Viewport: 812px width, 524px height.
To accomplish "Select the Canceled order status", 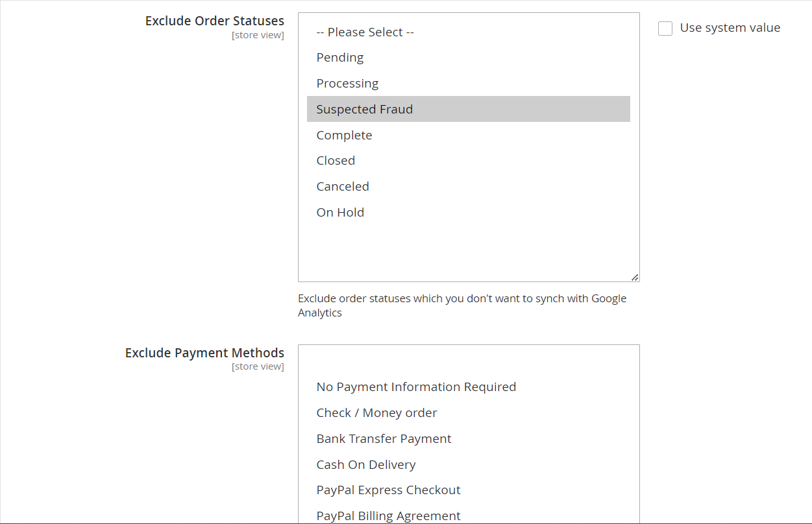I will click(343, 187).
